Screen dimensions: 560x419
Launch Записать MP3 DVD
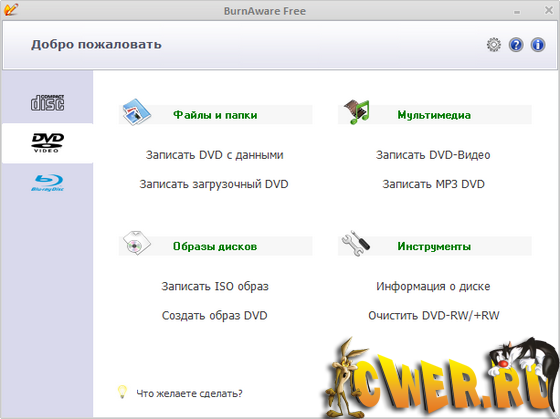point(434,184)
